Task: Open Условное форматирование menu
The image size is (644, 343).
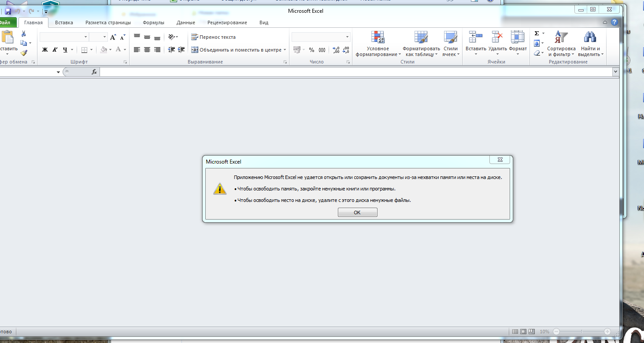Action: [x=378, y=44]
